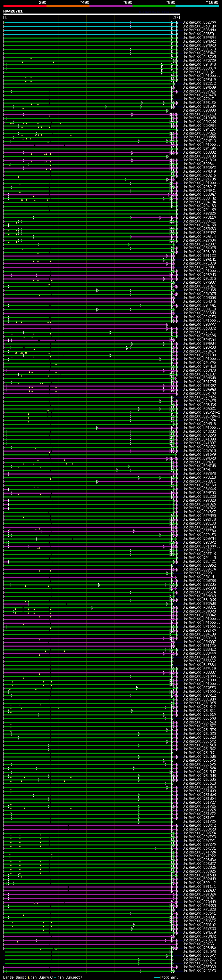Select UniRef100_A7QDI1 hit name
Screen dimensions: 222x980
coord(199,481)
